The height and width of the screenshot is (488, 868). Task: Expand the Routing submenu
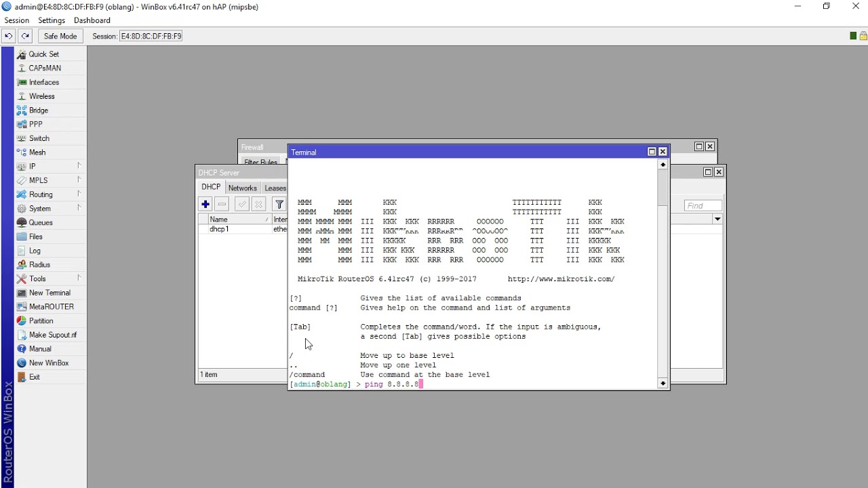coord(49,195)
